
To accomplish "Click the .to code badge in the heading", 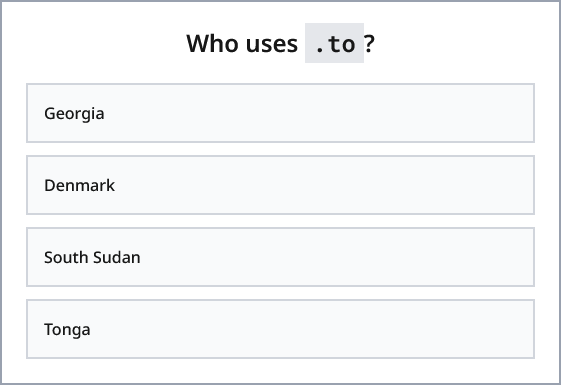I will pos(334,43).
